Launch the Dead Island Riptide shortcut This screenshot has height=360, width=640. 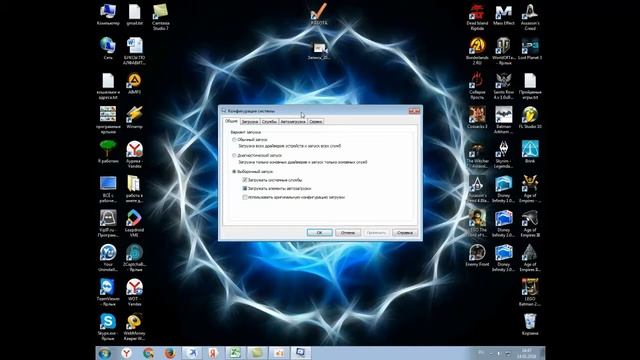pos(477,17)
